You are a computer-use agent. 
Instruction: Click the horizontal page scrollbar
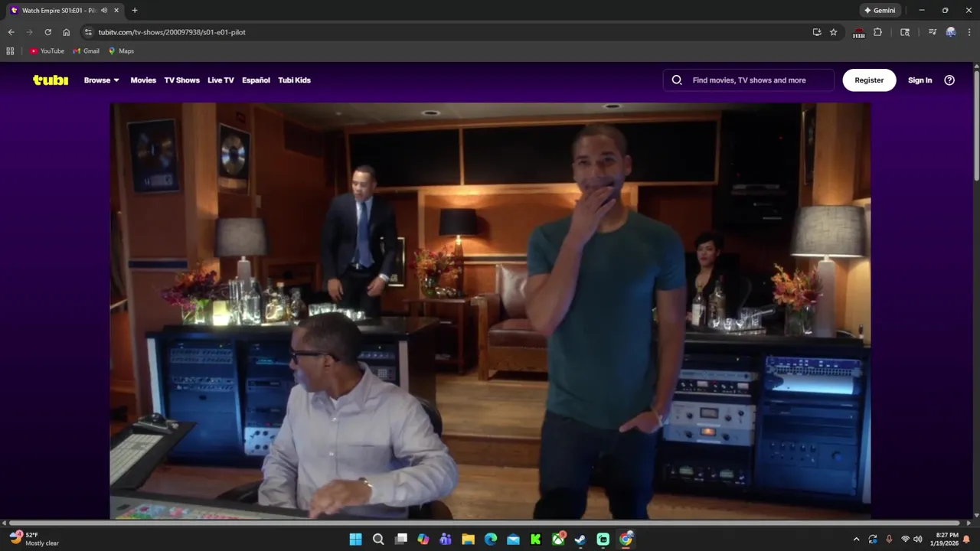coord(486,523)
